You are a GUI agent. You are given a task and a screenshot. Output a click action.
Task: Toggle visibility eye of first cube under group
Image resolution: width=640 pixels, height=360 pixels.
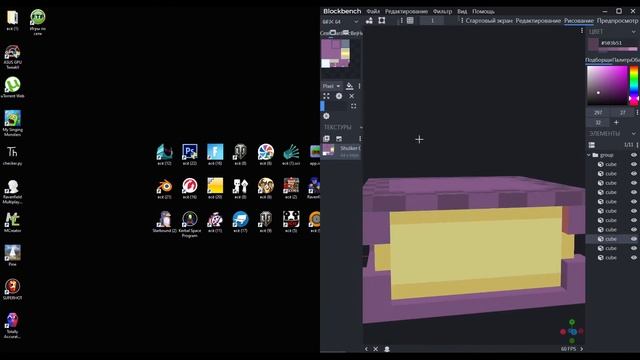coord(633,164)
